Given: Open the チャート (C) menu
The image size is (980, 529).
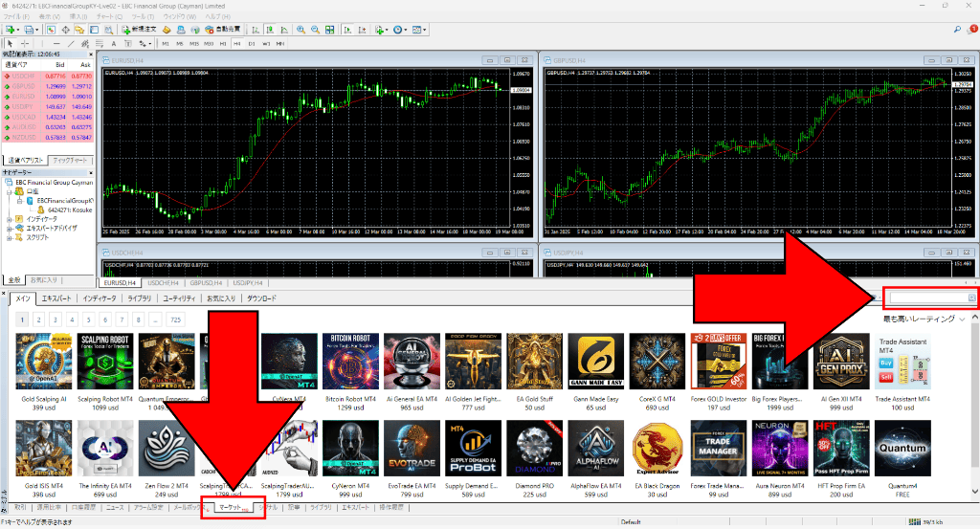Looking at the screenshot, I should (107, 16).
